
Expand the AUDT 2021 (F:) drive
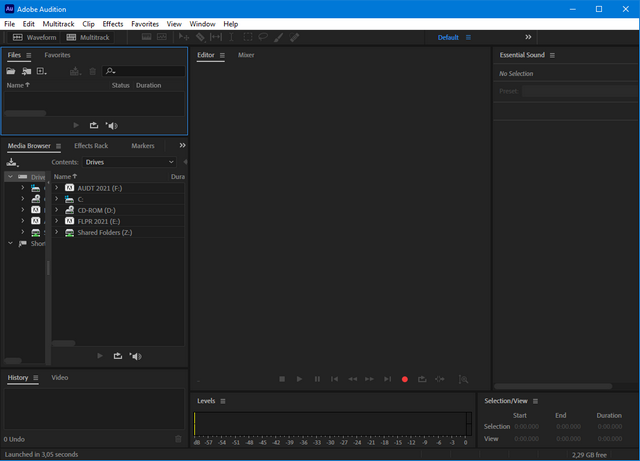57,188
